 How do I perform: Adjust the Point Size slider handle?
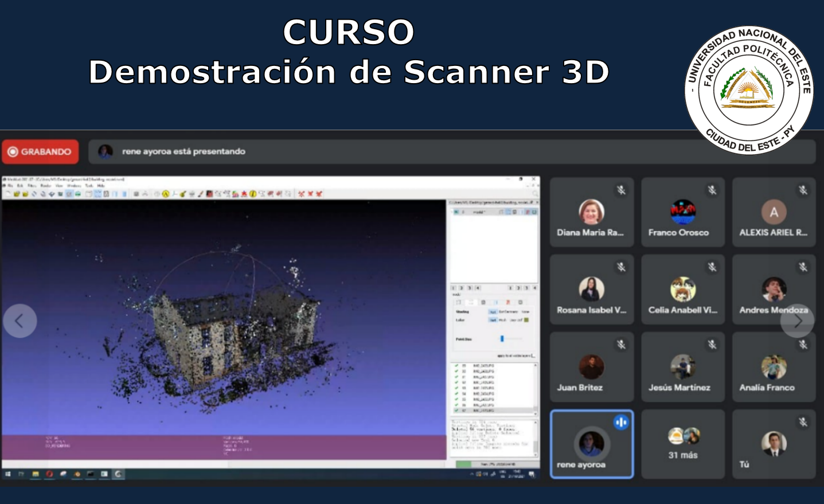(x=502, y=339)
